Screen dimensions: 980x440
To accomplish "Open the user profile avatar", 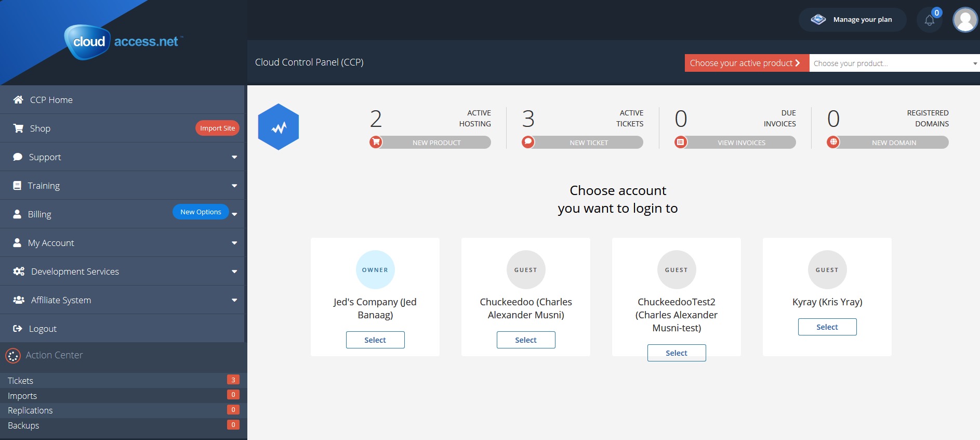I will click(965, 20).
